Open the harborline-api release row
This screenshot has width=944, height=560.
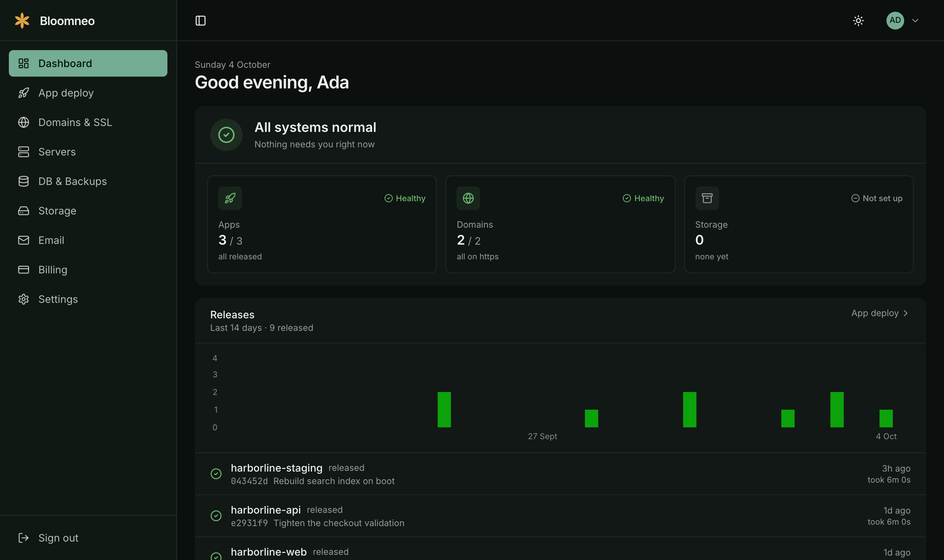click(x=560, y=515)
